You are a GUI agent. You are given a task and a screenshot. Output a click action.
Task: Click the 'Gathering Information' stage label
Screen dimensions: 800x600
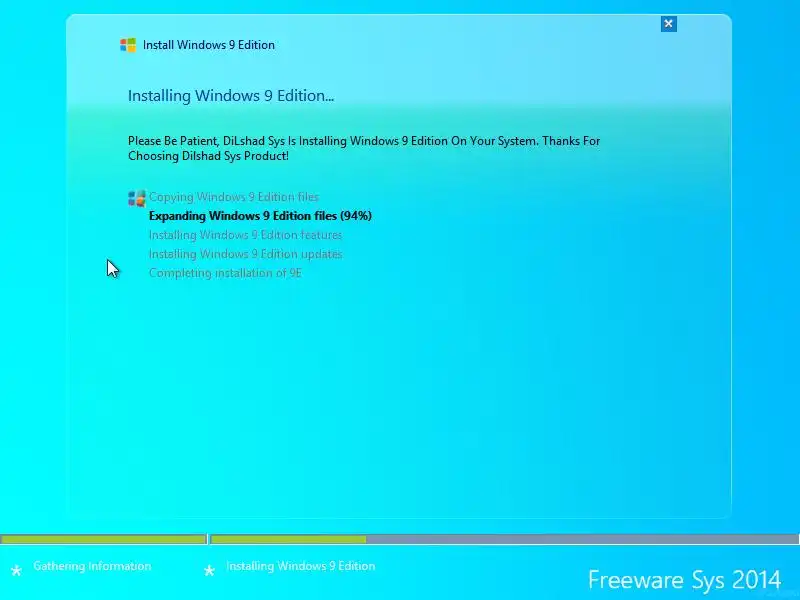point(92,566)
